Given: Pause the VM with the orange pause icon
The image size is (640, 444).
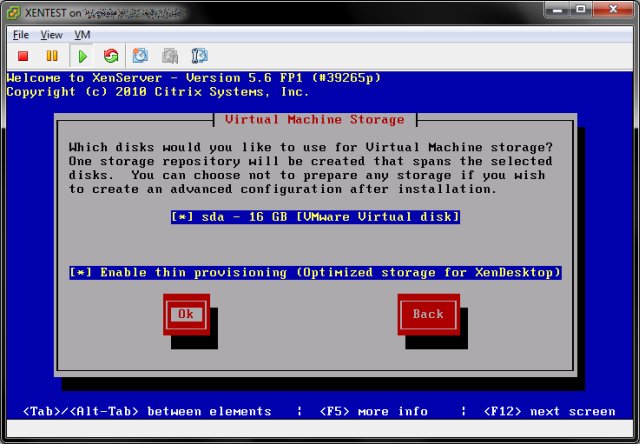Looking at the screenshot, I should (x=52, y=56).
